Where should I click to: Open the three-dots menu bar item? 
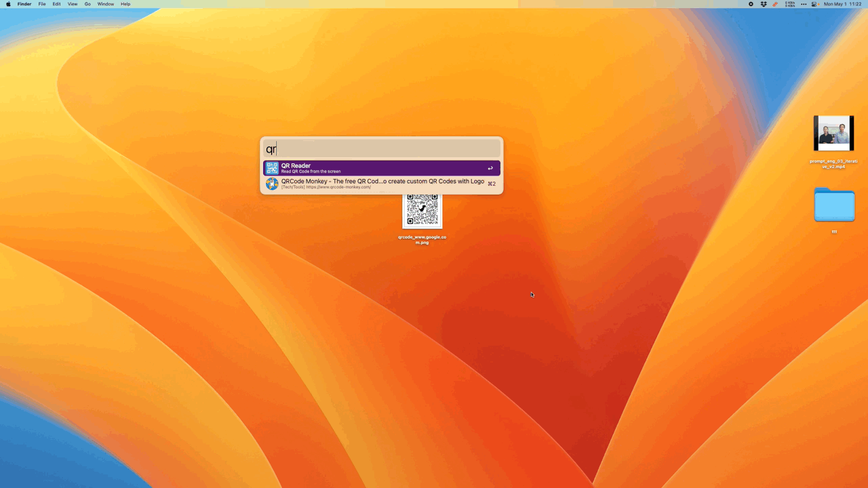pos(804,4)
